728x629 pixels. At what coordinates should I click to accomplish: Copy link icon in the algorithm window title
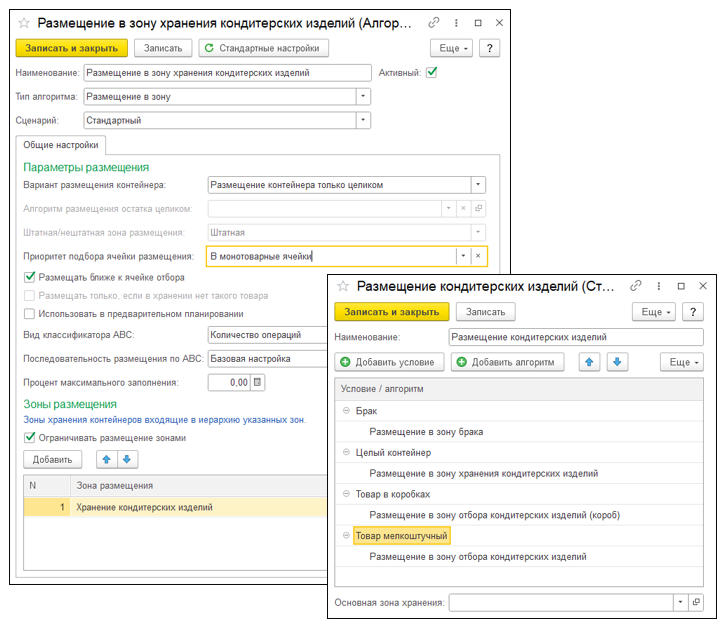coord(434,22)
